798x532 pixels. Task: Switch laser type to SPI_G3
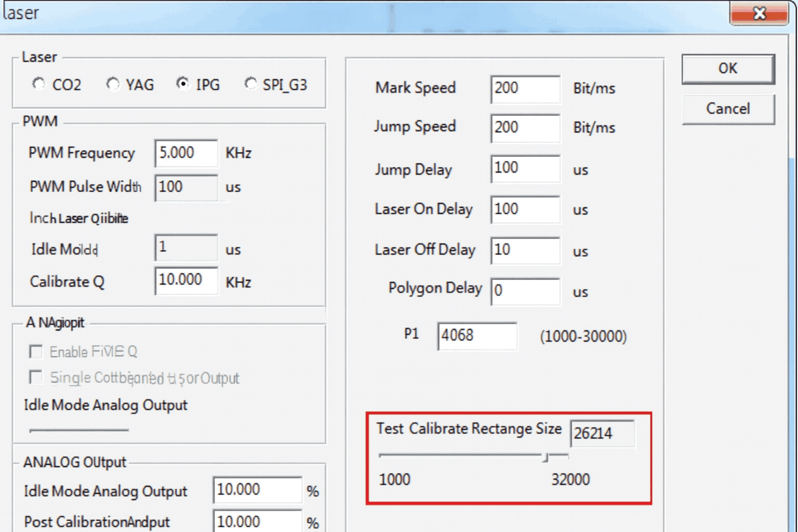tap(250, 84)
